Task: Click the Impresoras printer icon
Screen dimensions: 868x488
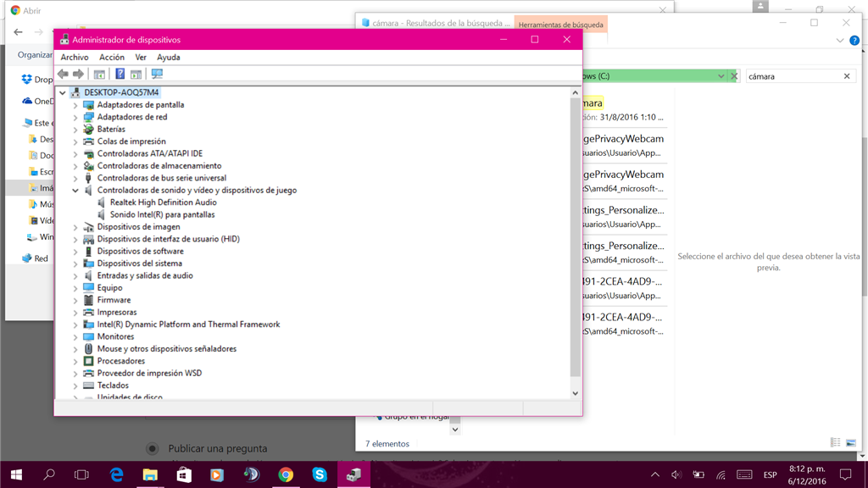Action: point(88,312)
